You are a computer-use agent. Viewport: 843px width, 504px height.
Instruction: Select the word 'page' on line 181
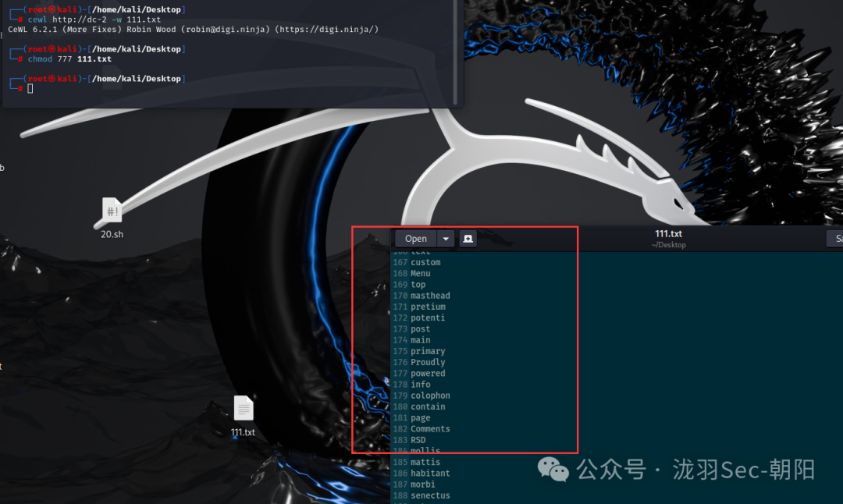pos(421,418)
